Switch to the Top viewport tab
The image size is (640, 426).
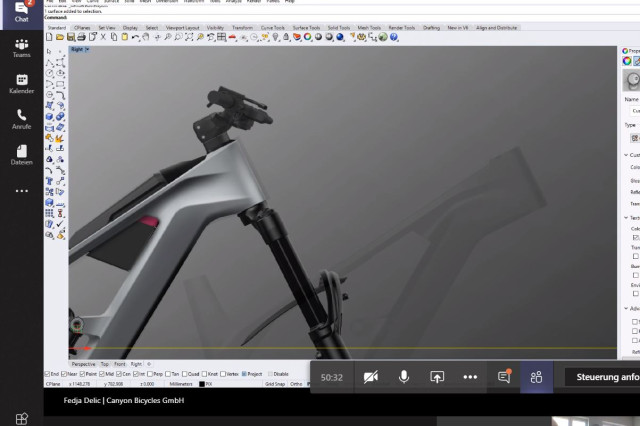pos(105,364)
